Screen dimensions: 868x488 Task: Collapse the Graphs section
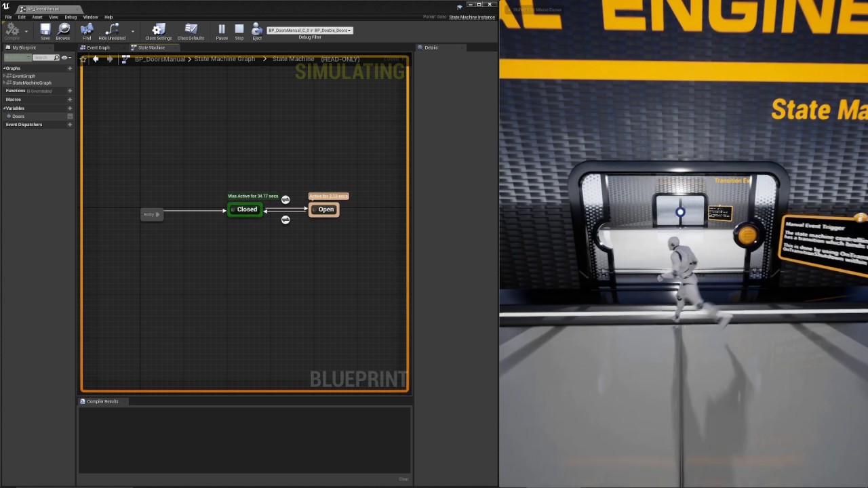click(x=5, y=68)
